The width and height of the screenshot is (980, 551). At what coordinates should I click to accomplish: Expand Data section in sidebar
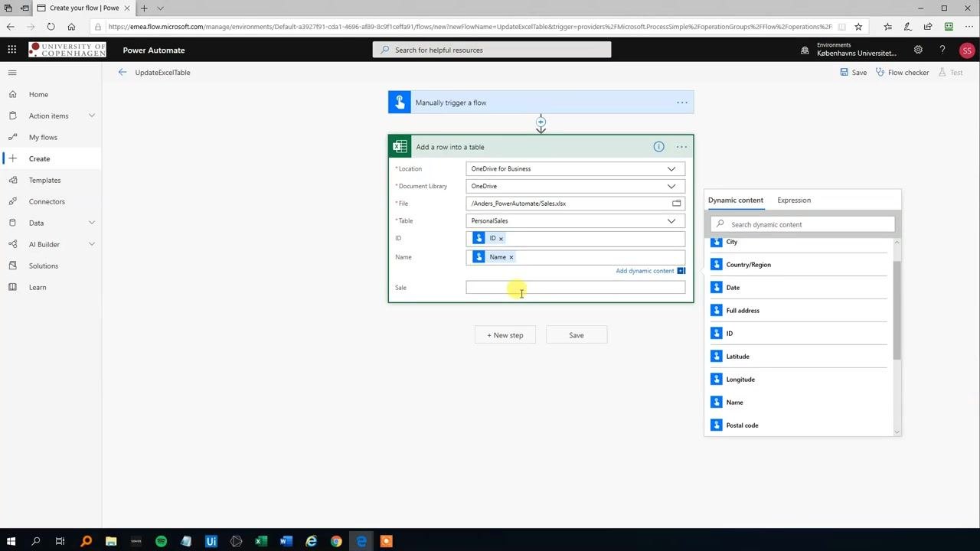point(92,223)
